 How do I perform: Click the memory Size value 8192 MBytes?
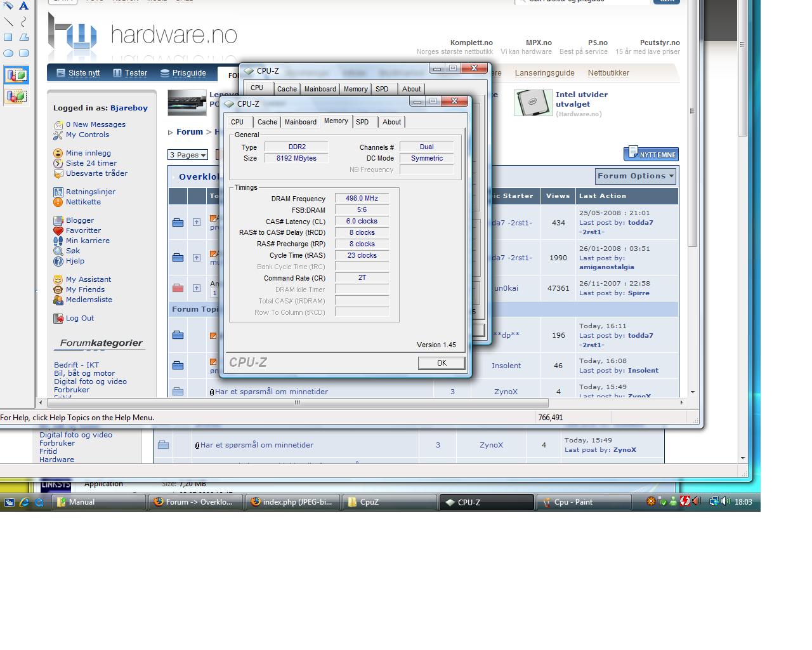click(296, 158)
